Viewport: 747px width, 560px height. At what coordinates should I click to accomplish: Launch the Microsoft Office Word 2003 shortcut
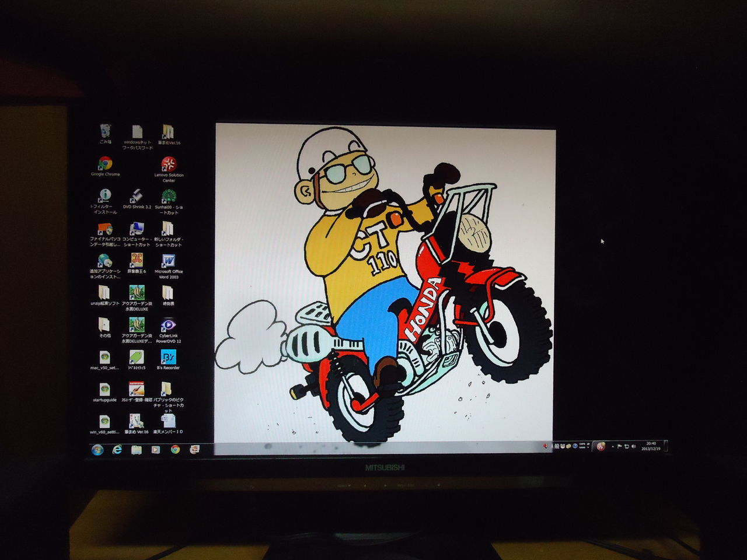pyautogui.click(x=169, y=266)
